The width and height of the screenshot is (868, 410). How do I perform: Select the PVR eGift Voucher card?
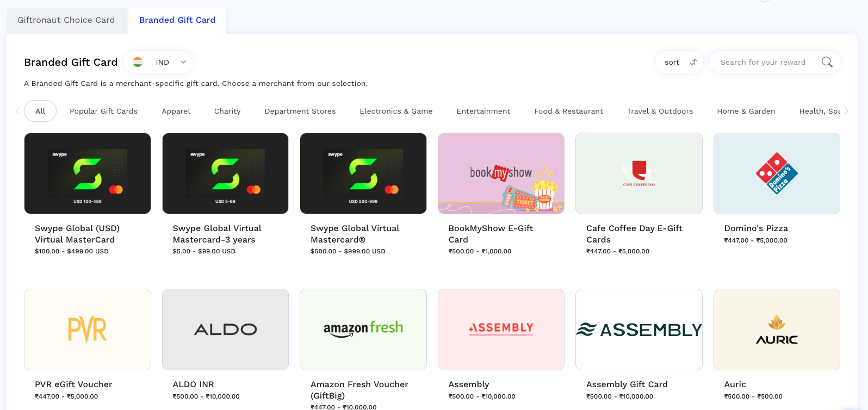(x=88, y=330)
